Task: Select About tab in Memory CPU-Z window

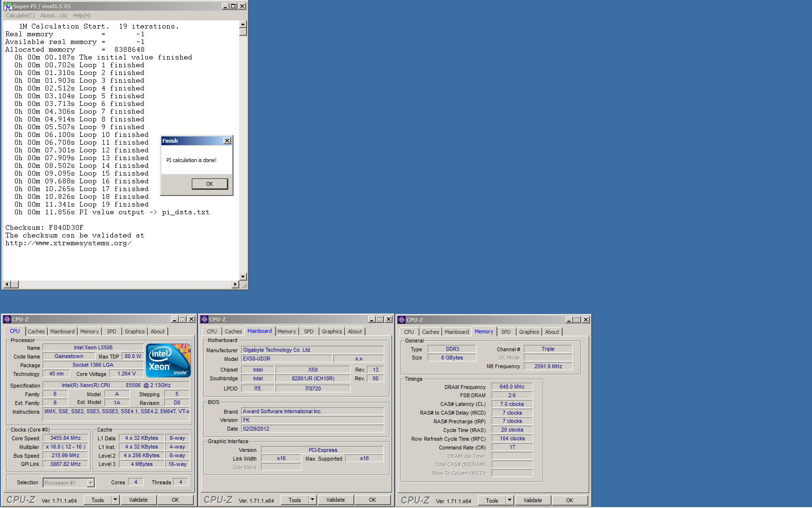Action: pyautogui.click(x=552, y=332)
